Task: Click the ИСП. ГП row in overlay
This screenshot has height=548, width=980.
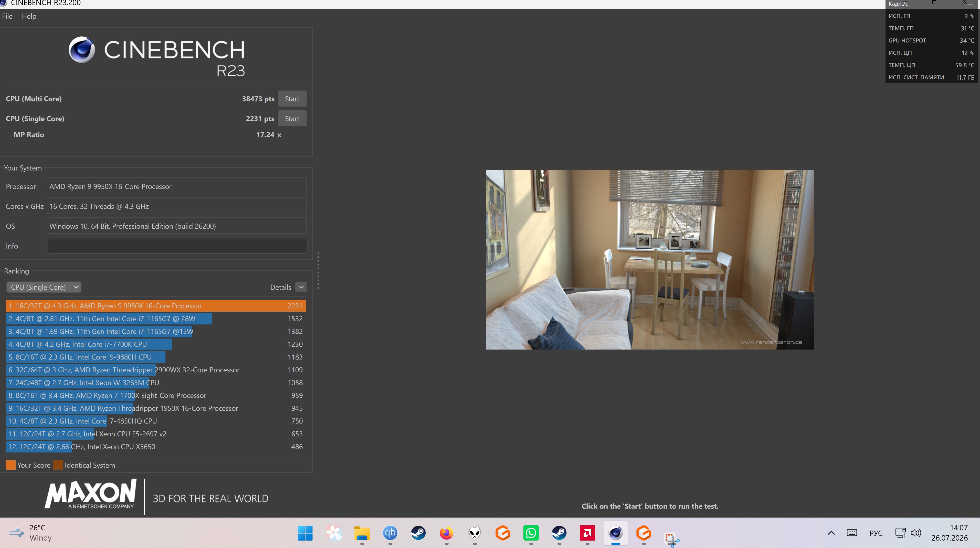Action: click(x=931, y=16)
